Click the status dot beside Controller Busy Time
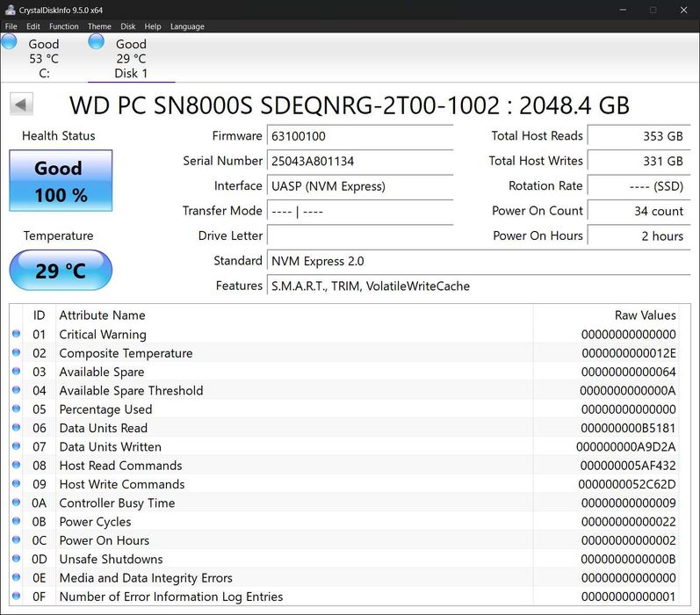The width and height of the screenshot is (700, 615). pos(17,503)
